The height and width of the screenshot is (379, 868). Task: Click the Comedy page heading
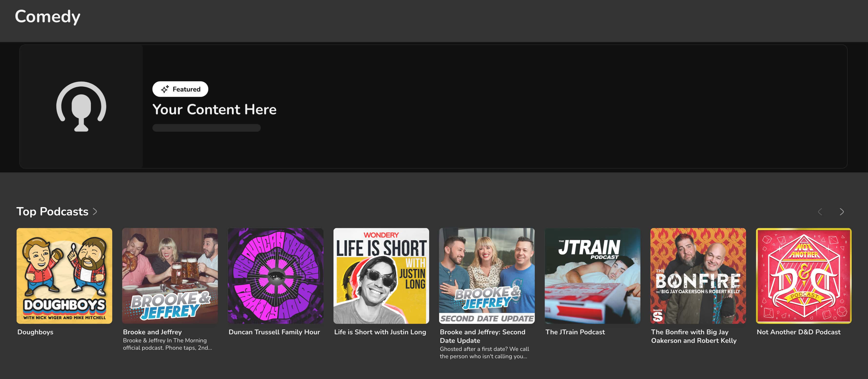(48, 17)
